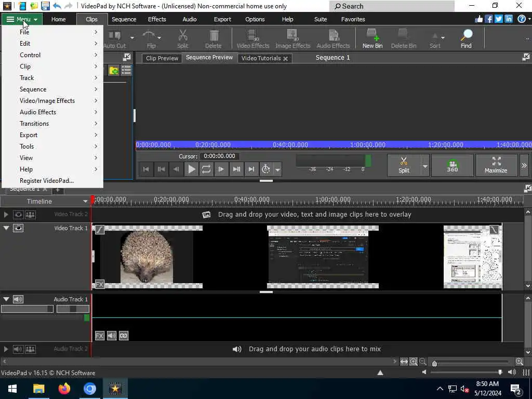Click the FX icon on the hedgehog clip
Image resolution: width=532 pixels, height=399 pixels.
click(99, 284)
